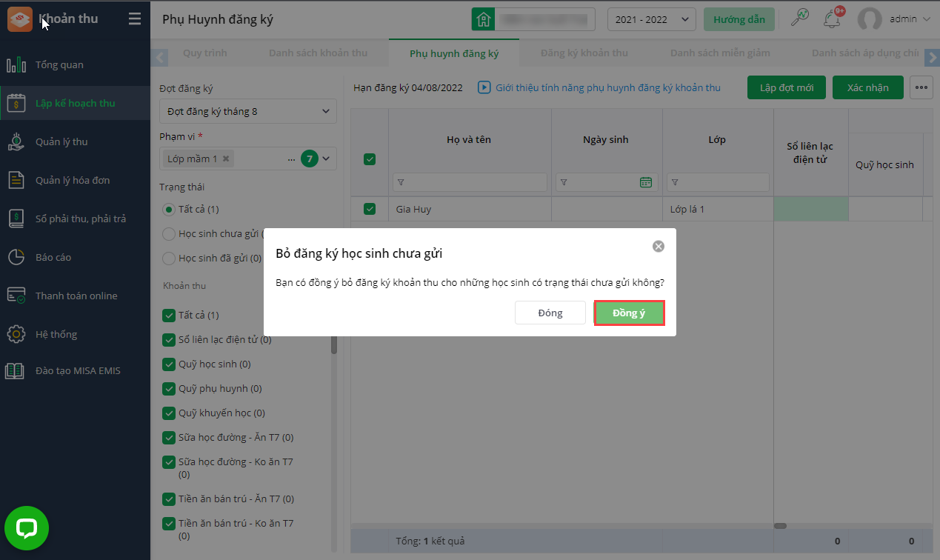The width and height of the screenshot is (940, 560).
Task: Click the Lập đợt mới button
Action: 787,87
